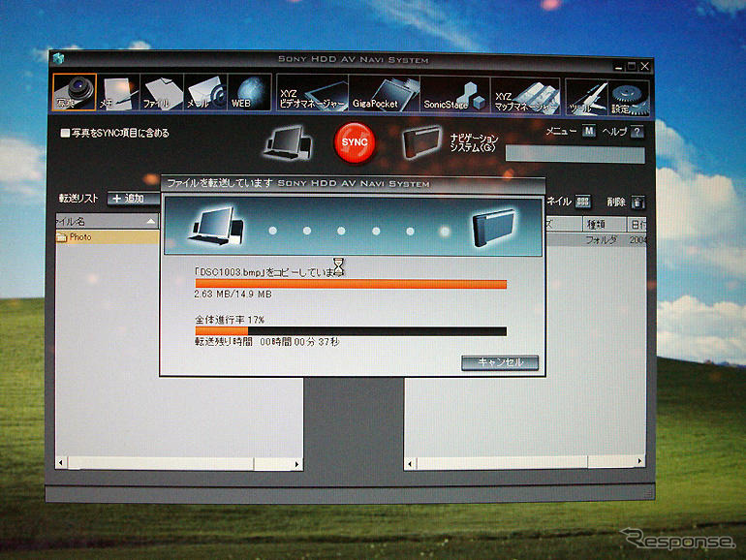Image resolution: width=746 pixels, height=560 pixels.
Task: Click the device icon in transfer dialog
Action: click(493, 228)
